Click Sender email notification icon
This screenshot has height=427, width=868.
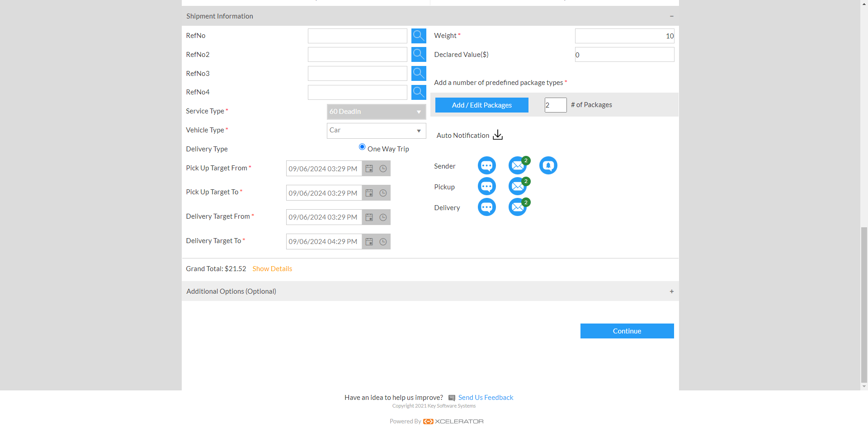pyautogui.click(x=518, y=165)
